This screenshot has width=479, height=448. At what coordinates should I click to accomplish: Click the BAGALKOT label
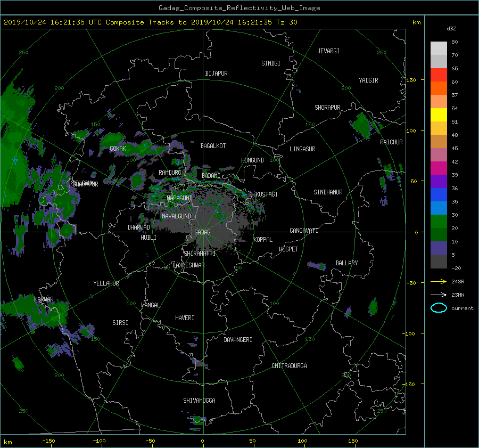(213, 146)
